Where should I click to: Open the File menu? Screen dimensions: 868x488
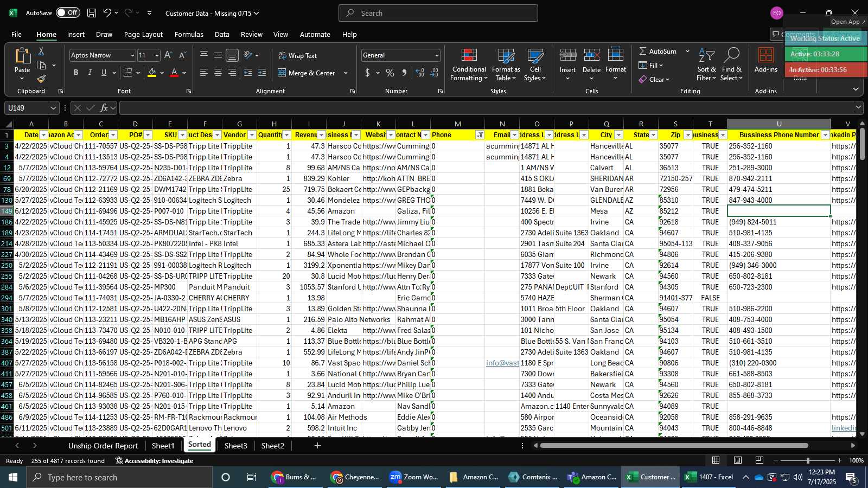16,34
